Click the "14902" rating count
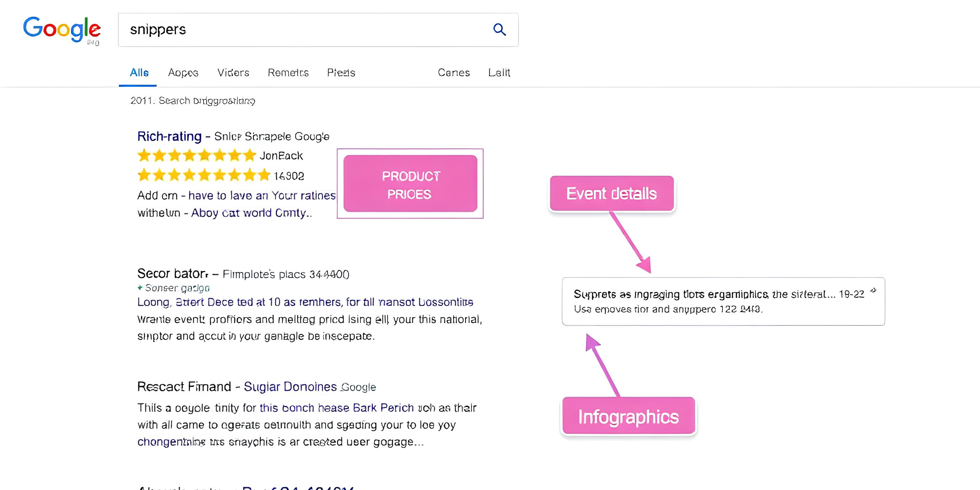The height and width of the screenshot is (490, 980). click(289, 176)
